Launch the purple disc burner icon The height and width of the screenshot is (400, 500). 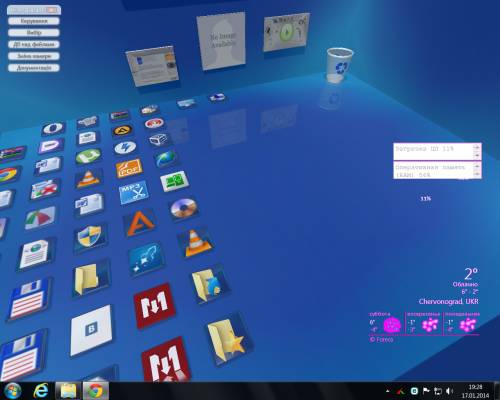pos(183,209)
